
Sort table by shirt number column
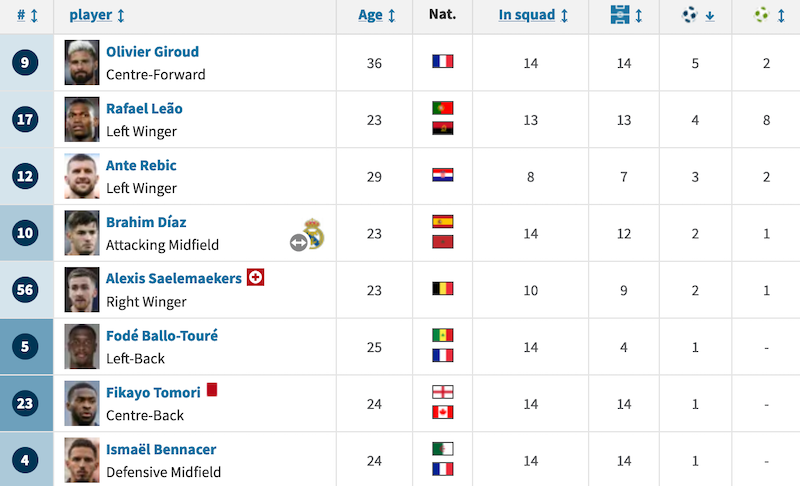click(27, 15)
